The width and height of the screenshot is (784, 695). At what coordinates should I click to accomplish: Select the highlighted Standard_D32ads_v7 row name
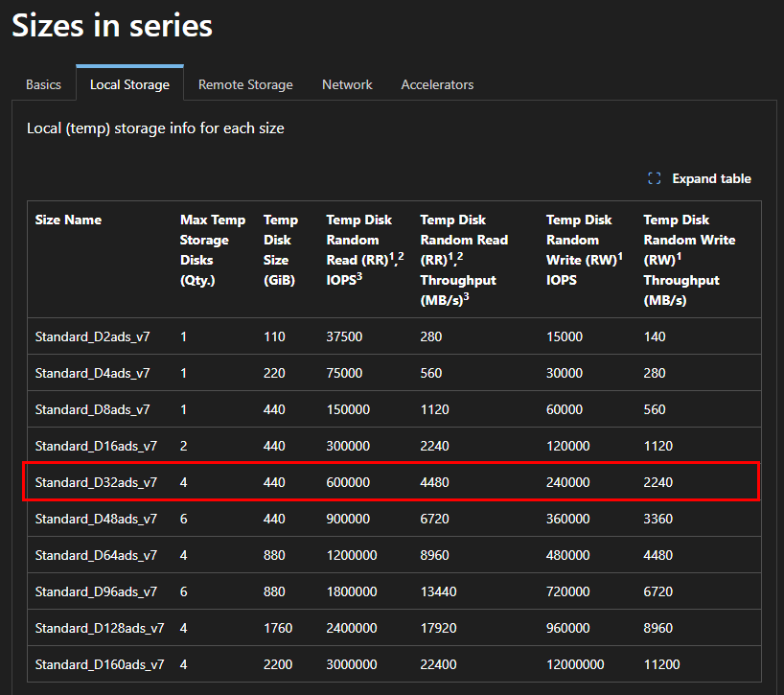click(x=96, y=482)
